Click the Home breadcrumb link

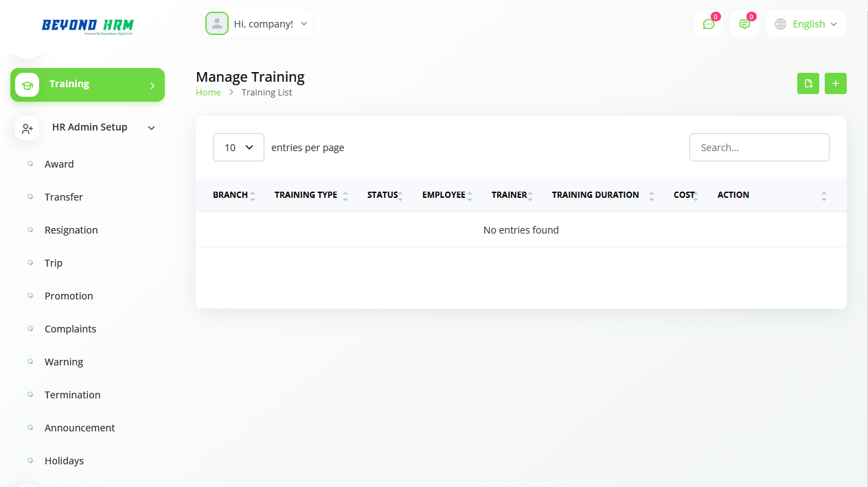tap(208, 93)
